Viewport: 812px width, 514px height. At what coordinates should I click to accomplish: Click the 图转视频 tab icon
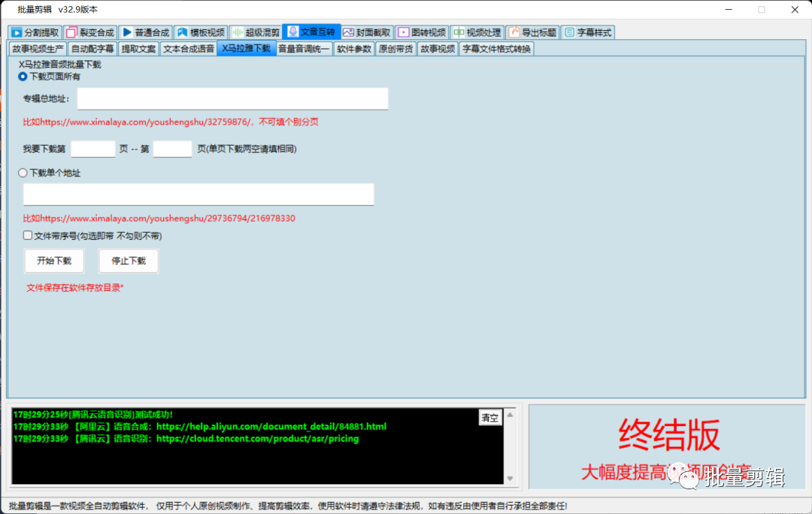coord(404,32)
